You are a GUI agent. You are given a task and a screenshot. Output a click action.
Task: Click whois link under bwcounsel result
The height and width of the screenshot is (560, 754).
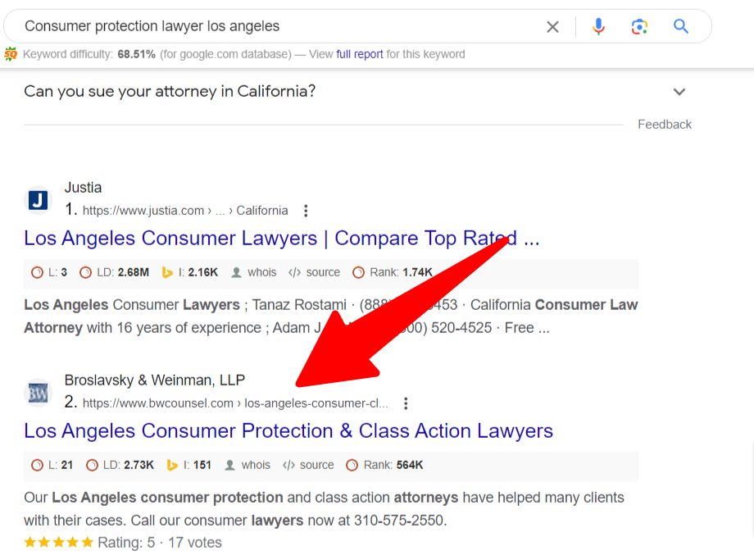pos(255,465)
